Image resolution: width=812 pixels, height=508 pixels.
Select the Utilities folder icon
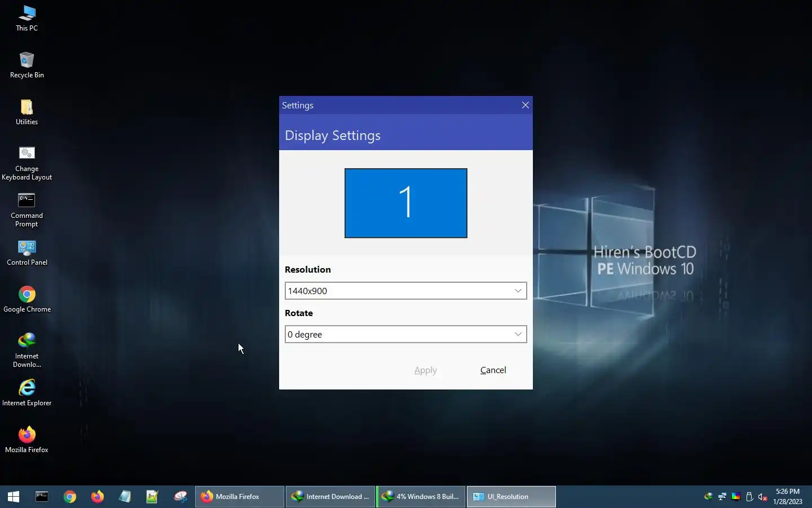click(x=27, y=112)
